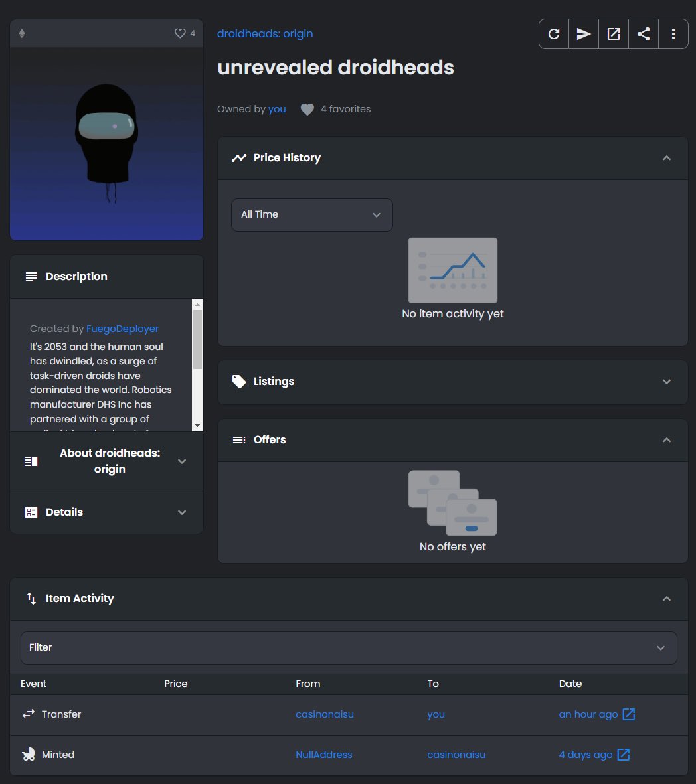Open the item activity Filter dropdown

pos(349,647)
